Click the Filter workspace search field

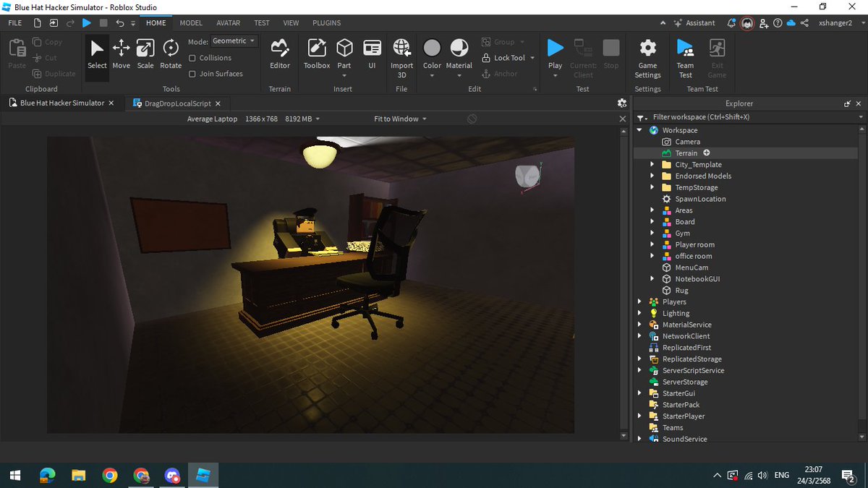(750, 117)
